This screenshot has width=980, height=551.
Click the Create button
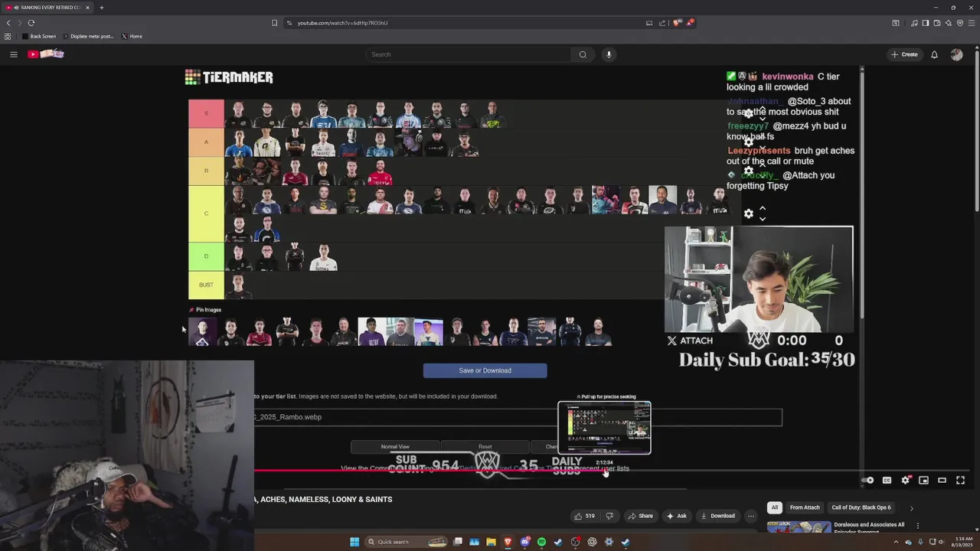(x=904, y=54)
